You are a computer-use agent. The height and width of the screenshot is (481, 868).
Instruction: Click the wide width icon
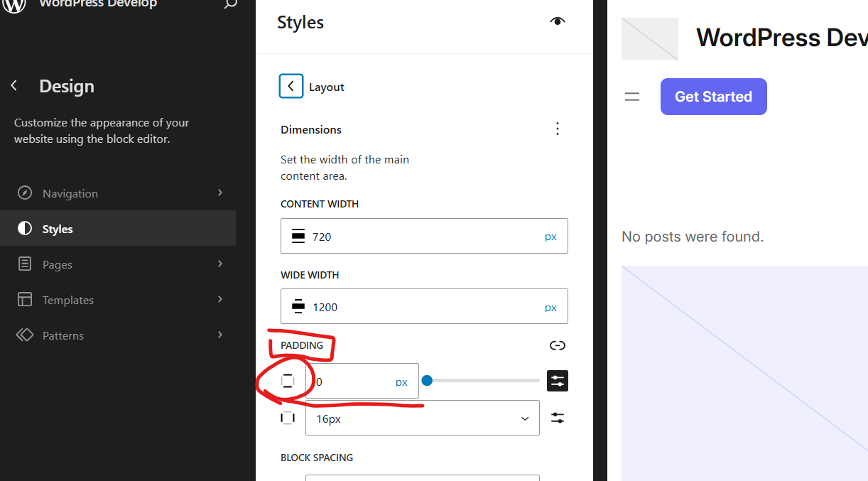[298, 307]
